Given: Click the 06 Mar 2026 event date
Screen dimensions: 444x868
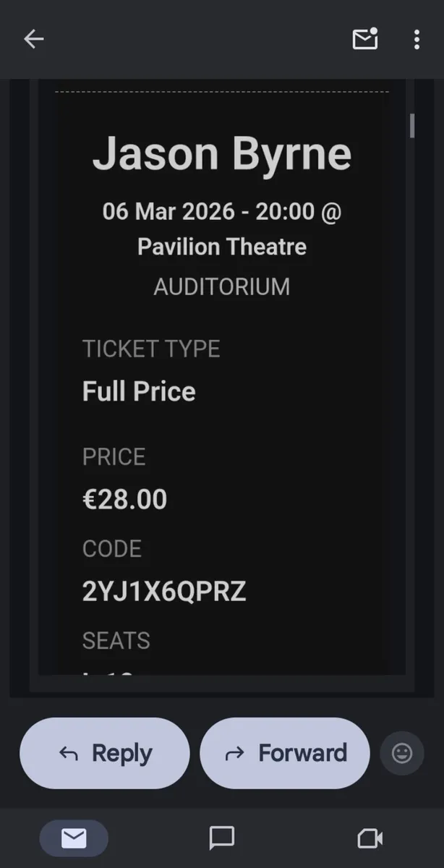Looking at the screenshot, I should coord(222,211).
